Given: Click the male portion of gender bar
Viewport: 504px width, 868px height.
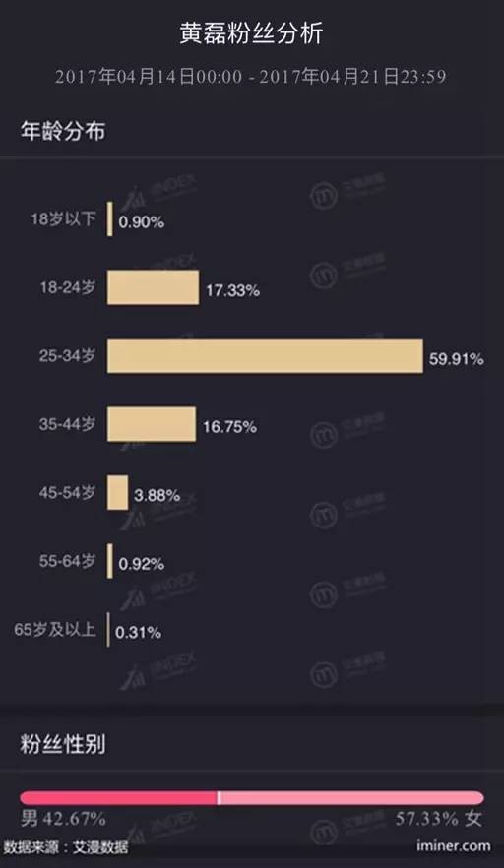Looking at the screenshot, I should (118, 798).
